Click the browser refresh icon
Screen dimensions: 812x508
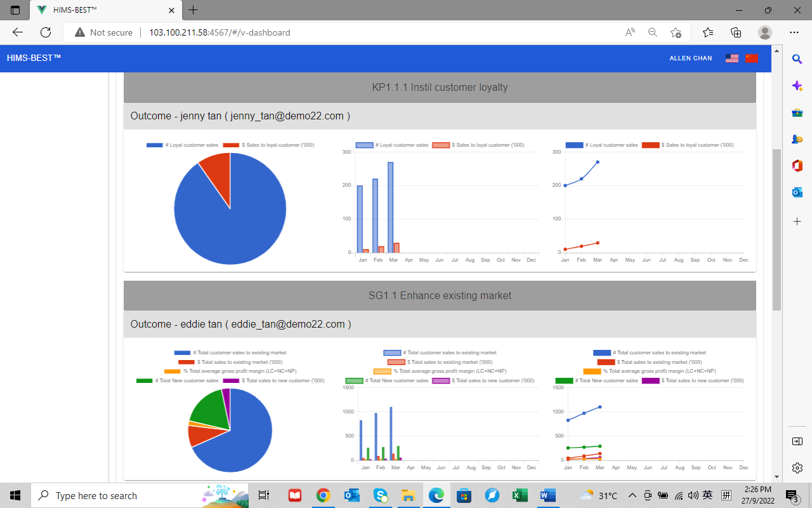[x=46, y=32]
